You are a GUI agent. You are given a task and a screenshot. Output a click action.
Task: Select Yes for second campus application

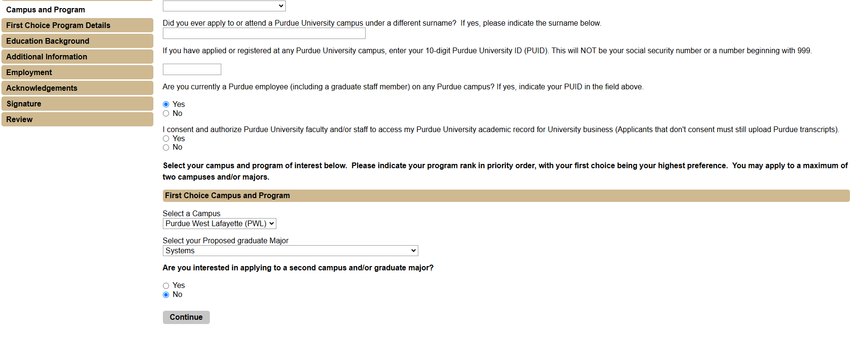166,286
